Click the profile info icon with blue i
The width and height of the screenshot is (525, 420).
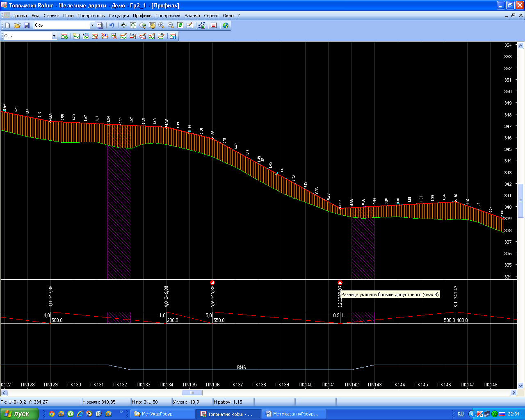173,36
